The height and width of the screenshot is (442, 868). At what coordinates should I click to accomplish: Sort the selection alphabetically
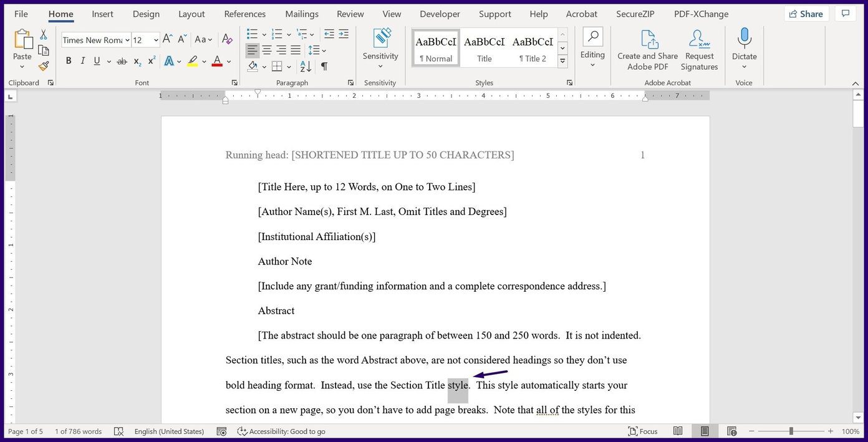pos(306,66)
